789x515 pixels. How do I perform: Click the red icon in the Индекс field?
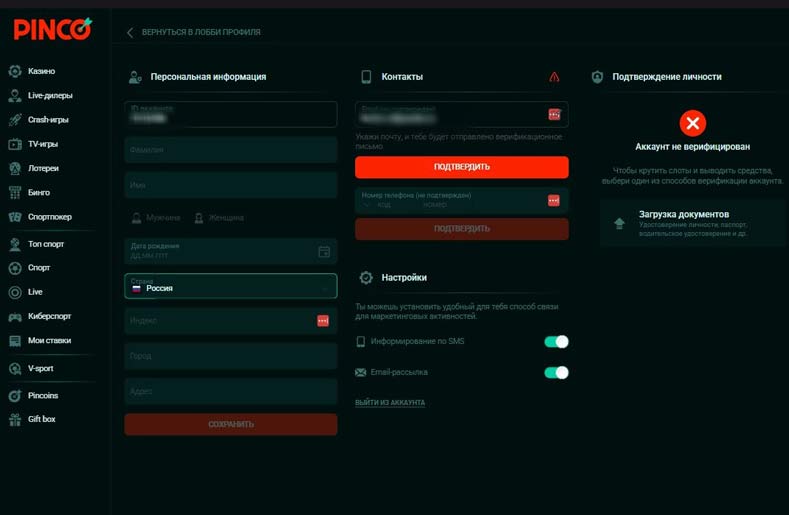coord(323,321)
